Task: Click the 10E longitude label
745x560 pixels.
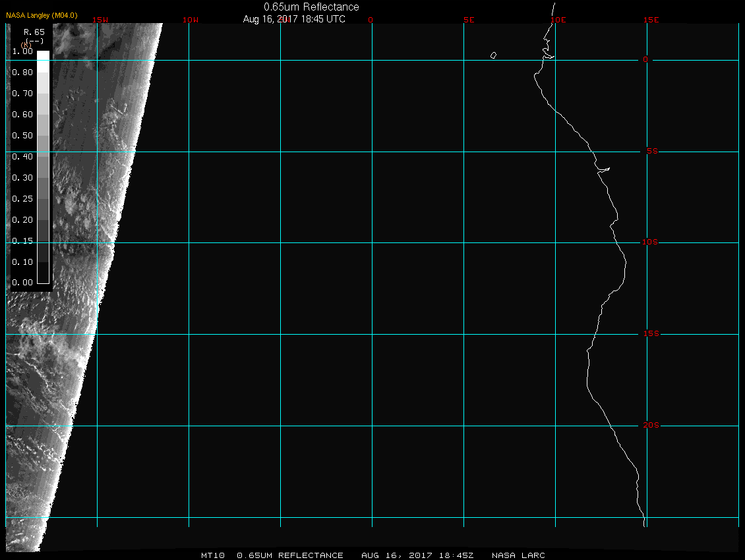Action: click(x=558, y=20)
